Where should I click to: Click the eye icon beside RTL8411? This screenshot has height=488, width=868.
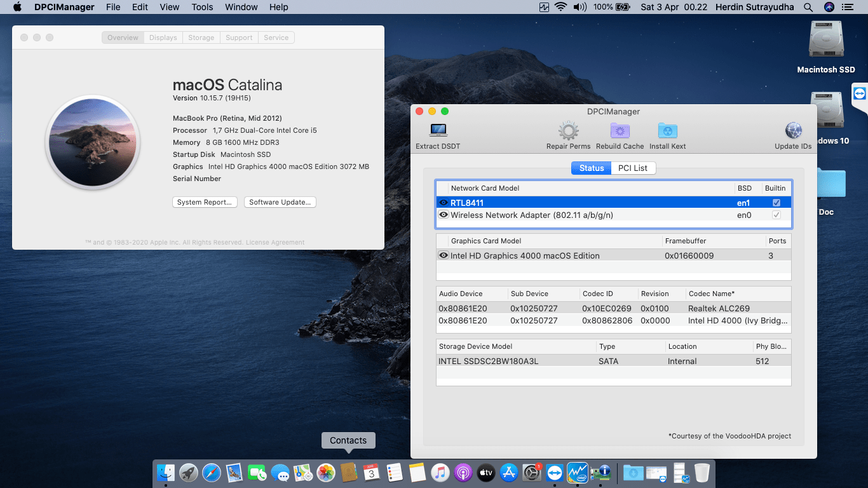(444, 203)
